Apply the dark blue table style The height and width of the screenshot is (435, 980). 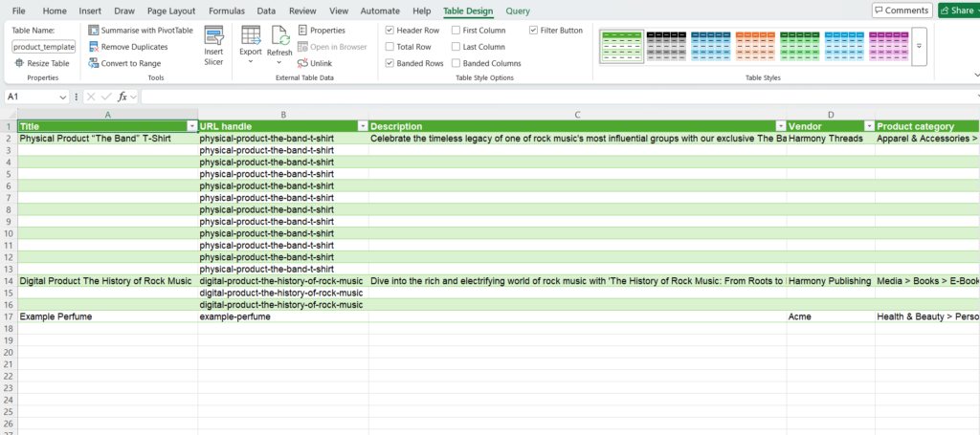[x=711, y=46]
